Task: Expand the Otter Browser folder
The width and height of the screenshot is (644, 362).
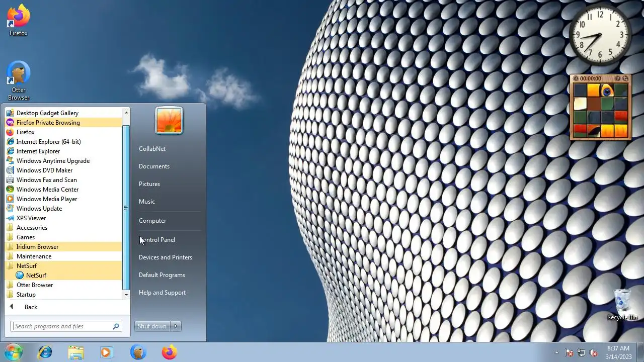Action: [x=63, y=285]
